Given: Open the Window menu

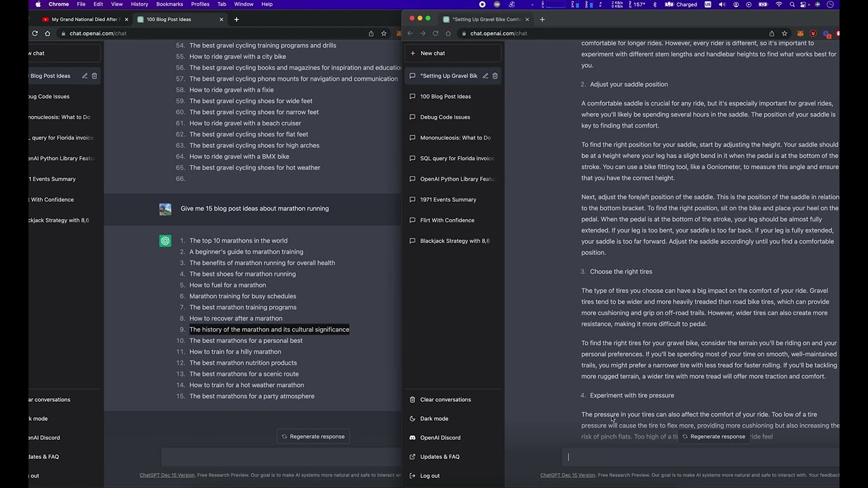Looking at the screenshot, I should (x=243, y=4).
